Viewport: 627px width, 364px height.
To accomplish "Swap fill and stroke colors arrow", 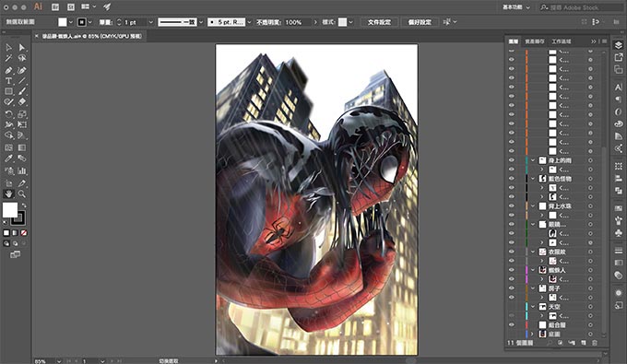I will 24,205.
